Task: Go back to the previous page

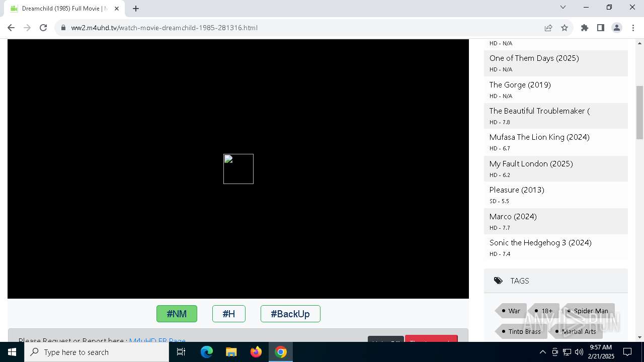Action: [11, 28]
